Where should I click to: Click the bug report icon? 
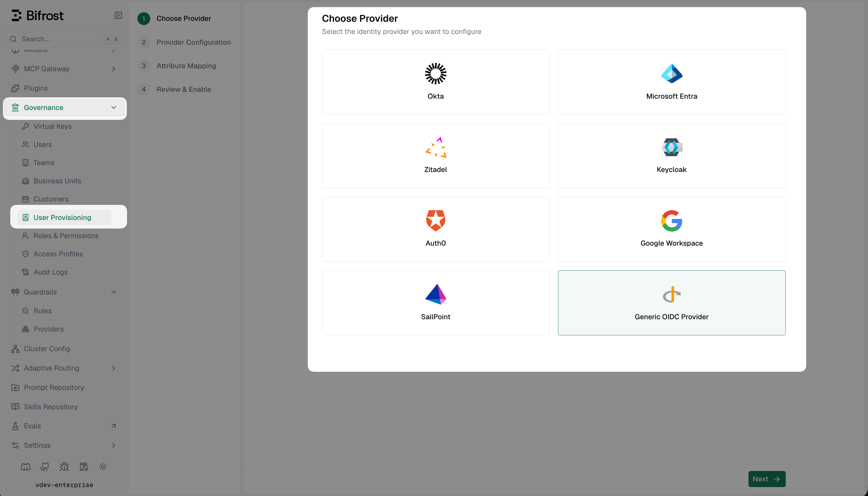point(64,467)
